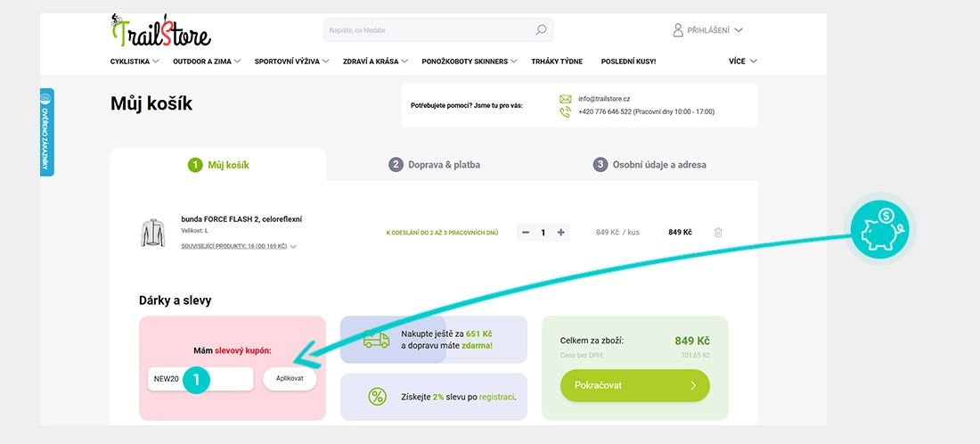Expand the Více menu
This screenshot has height=444, width=980.
point(742,62)
